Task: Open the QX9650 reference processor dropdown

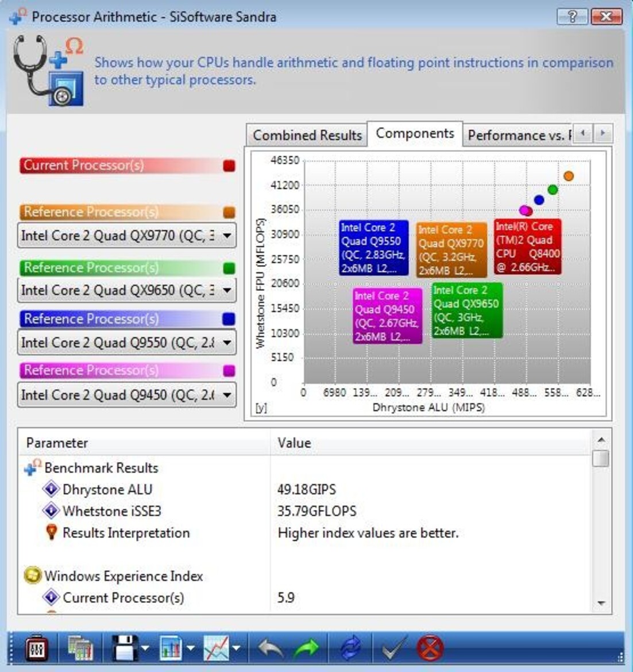Action: point(127,290)
